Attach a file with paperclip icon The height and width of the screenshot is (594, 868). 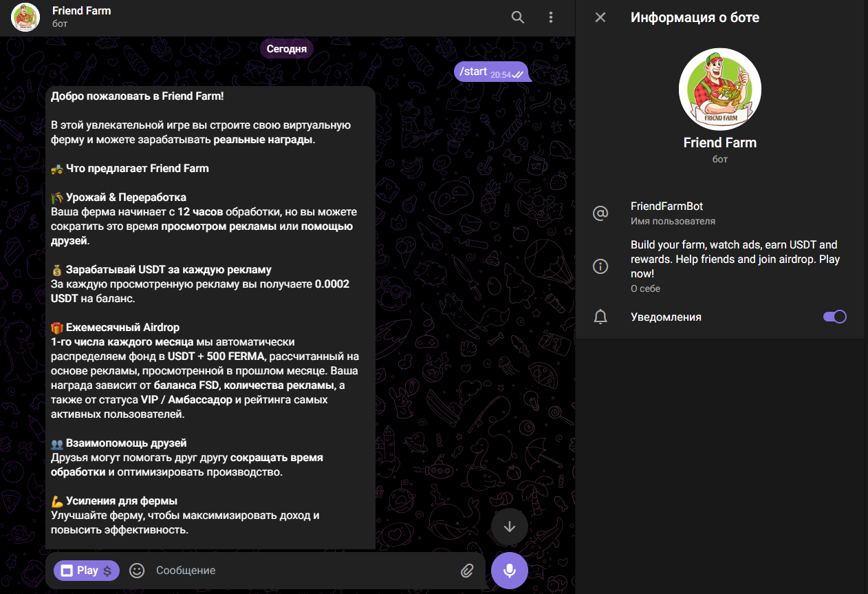(x=467, y=571)
